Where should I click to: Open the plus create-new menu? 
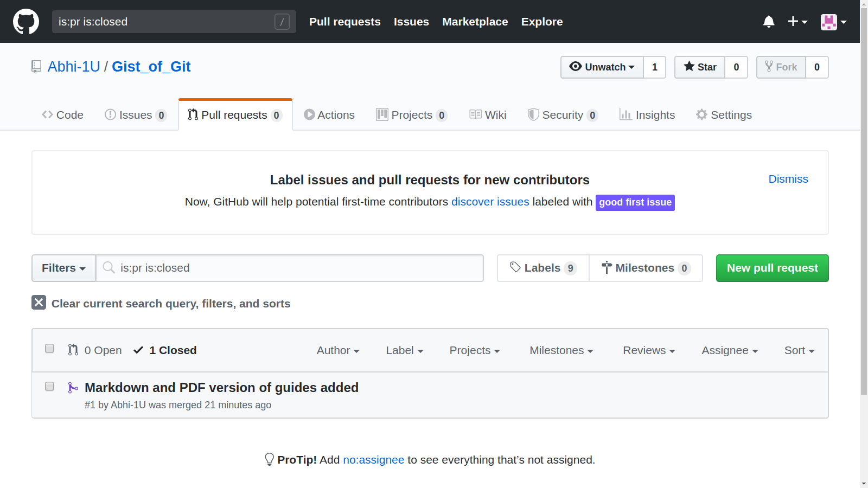click(797, 22)
